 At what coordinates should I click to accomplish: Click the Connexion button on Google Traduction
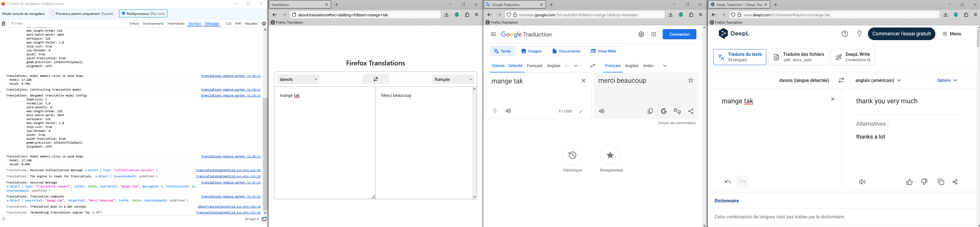point(680,34)
